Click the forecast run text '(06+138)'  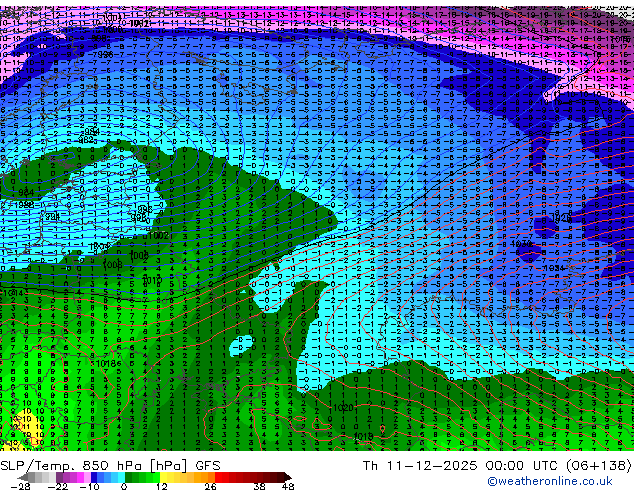[598, 465]
